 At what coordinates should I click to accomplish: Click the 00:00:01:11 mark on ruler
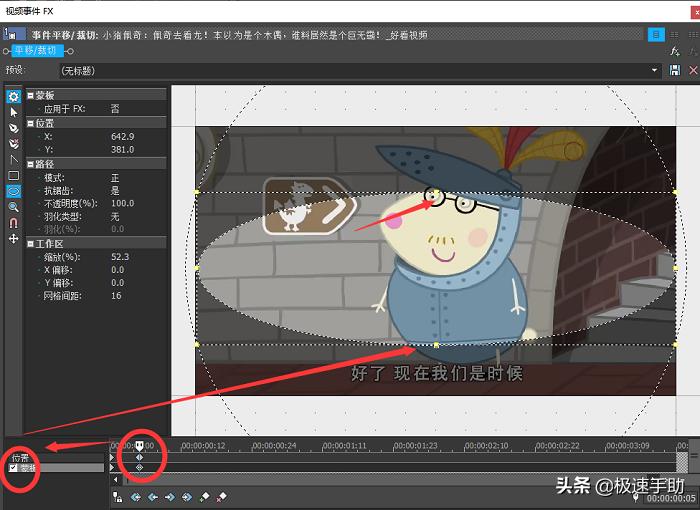(344, 446)
